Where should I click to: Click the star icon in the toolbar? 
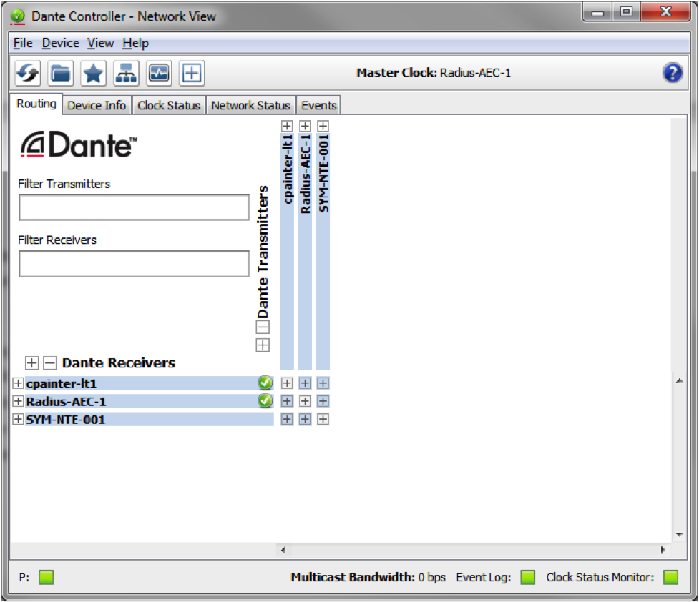[x=93, y=72]
